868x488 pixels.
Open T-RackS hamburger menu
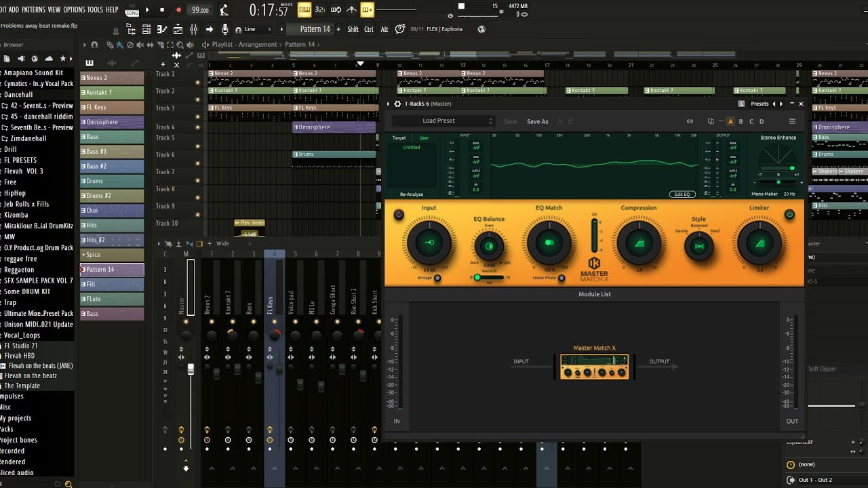pyautogui.click(x=792, y=121)
